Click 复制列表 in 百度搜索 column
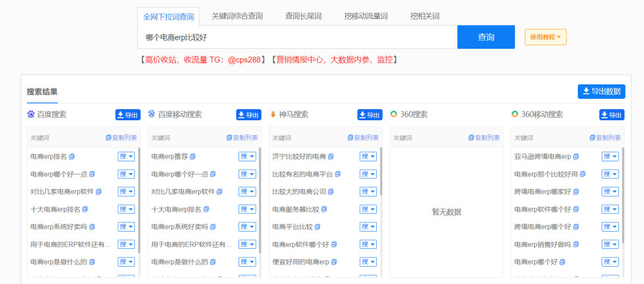Image resolution: width=644 pixels, height=284 pixels. (121, 138)
